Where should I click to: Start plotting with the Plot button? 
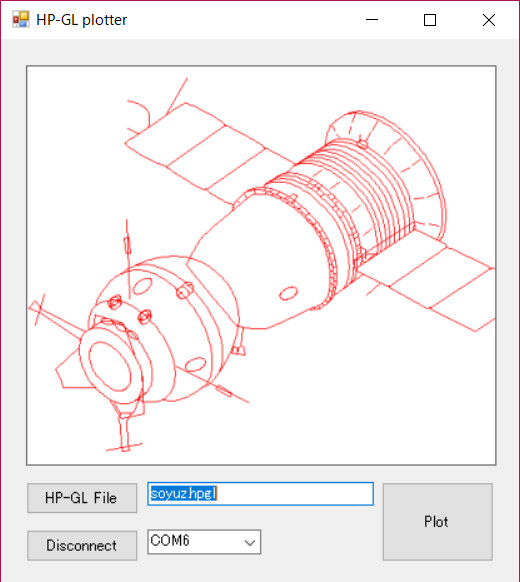click(437, 521)
